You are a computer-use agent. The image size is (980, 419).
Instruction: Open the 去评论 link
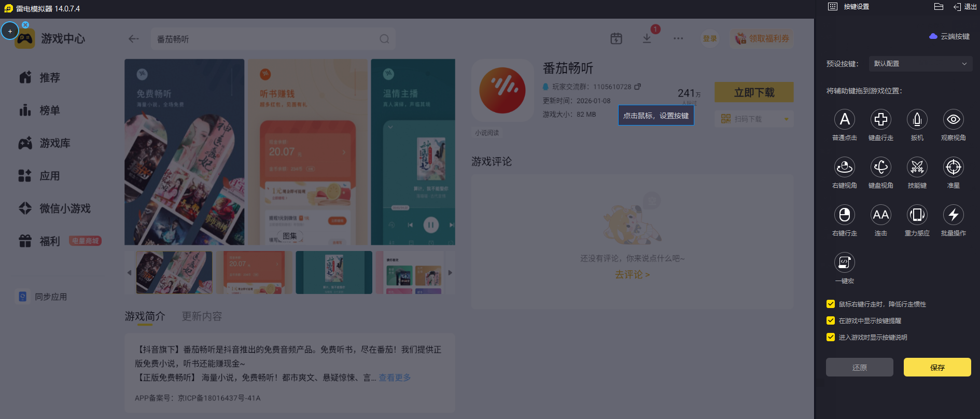click(x=632, y=274)
